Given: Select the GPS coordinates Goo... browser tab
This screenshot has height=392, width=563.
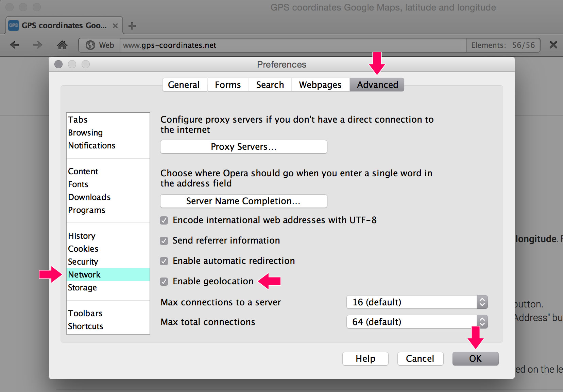Looking at the screenshot, I should (64, 25).
